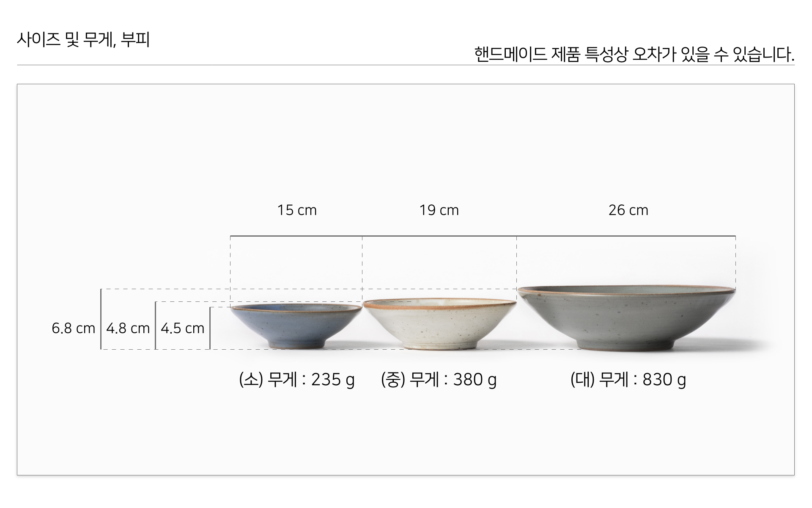Click the "4.5 cm" height label
Screen dimensions: 812x508
pos(182,328)
